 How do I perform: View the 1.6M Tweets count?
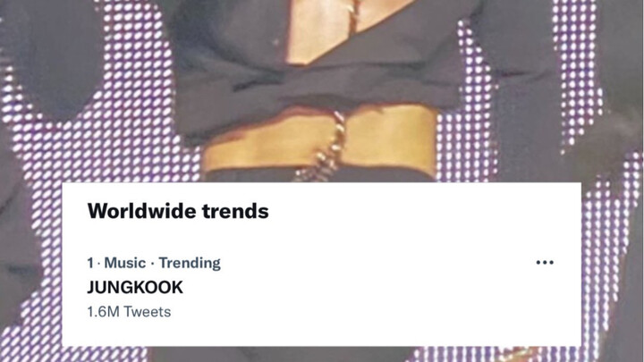(x=129, y=312)
